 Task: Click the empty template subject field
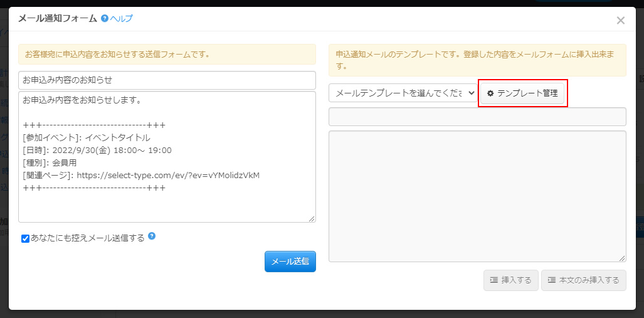[477, 117]
